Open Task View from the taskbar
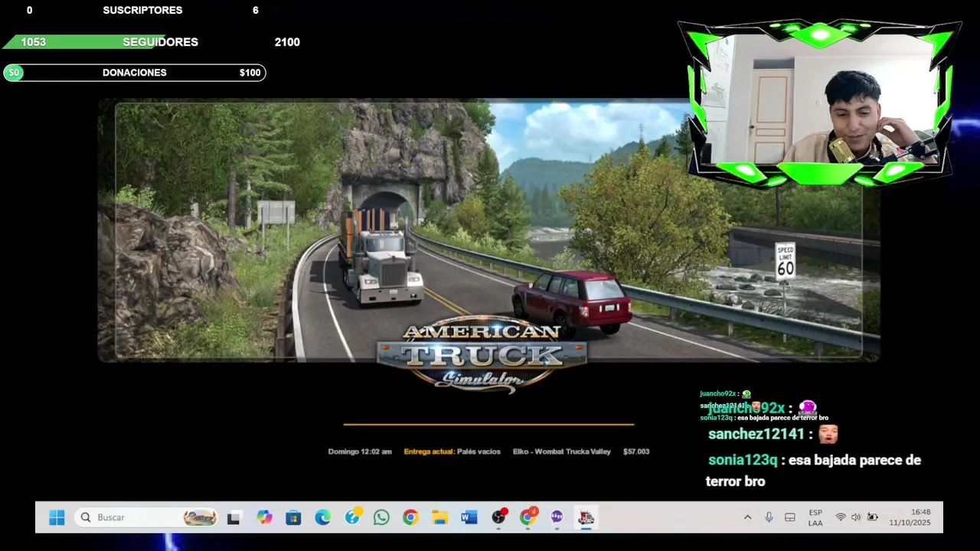The height and width of the screenshot is (551, 980). [x=234, y=518]
